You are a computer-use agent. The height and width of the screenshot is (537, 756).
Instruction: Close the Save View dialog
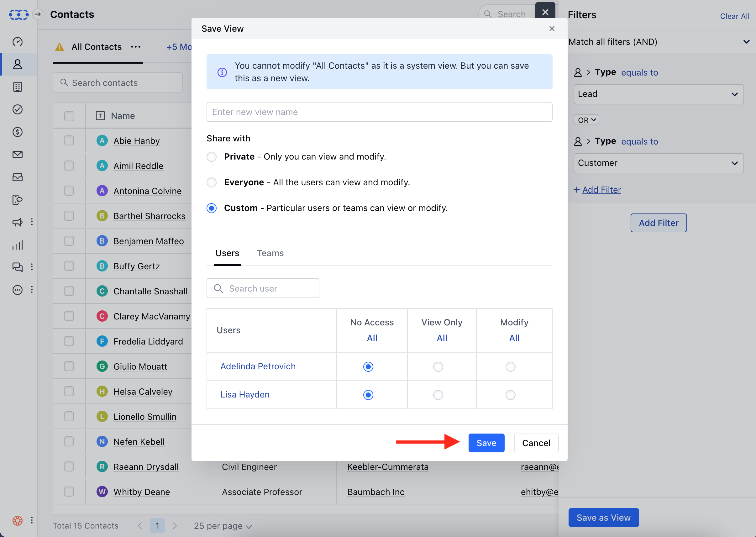552,29
